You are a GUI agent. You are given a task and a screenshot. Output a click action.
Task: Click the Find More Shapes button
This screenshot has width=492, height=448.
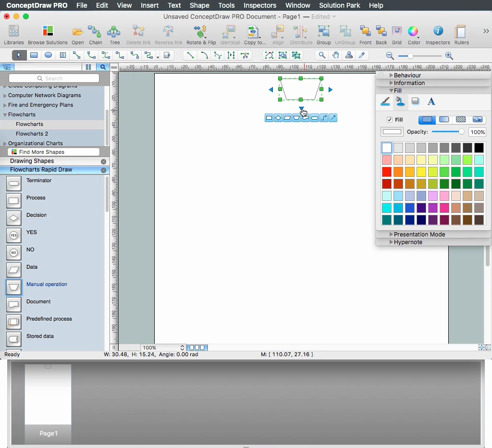click(54, 152)
